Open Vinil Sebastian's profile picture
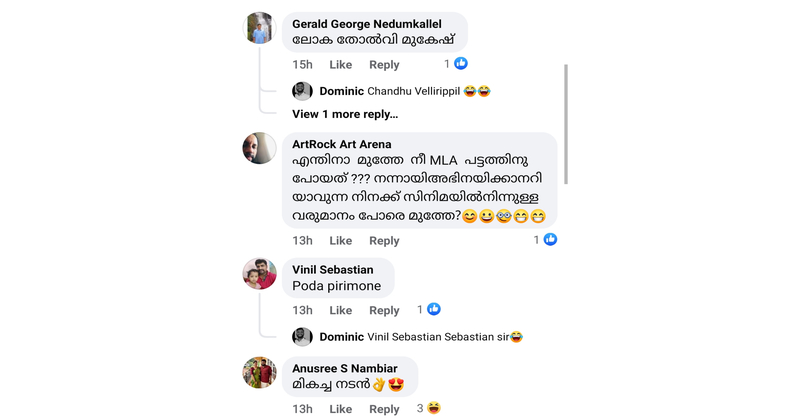Viewport: 800px width, 420px height. click(259, 274)
